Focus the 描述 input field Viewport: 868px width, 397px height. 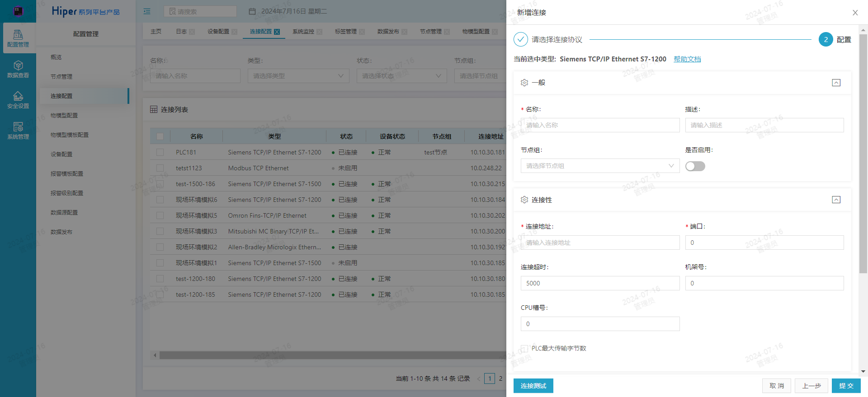[x=764, y=125]
